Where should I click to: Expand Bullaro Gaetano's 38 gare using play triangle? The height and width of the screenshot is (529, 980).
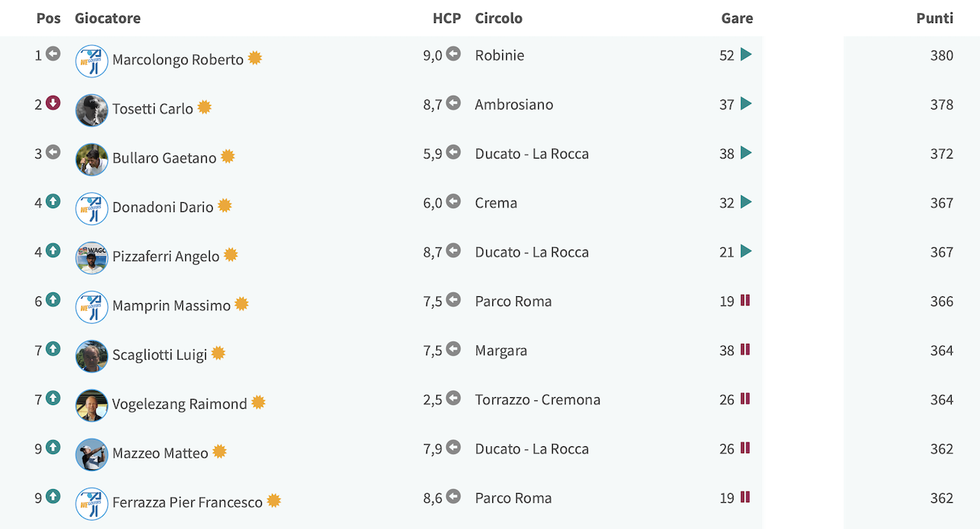click(x=746, y=152)
